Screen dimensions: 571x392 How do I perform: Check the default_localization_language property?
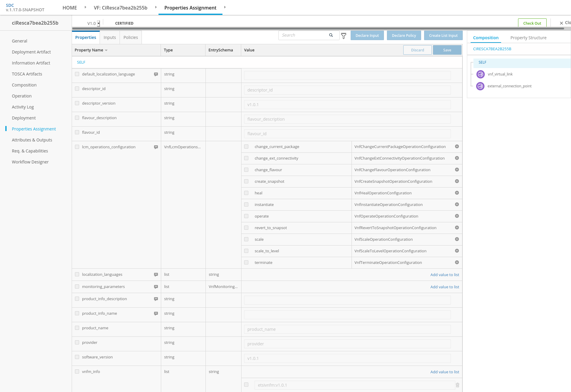pyautogui.click(x=77, y=74)
